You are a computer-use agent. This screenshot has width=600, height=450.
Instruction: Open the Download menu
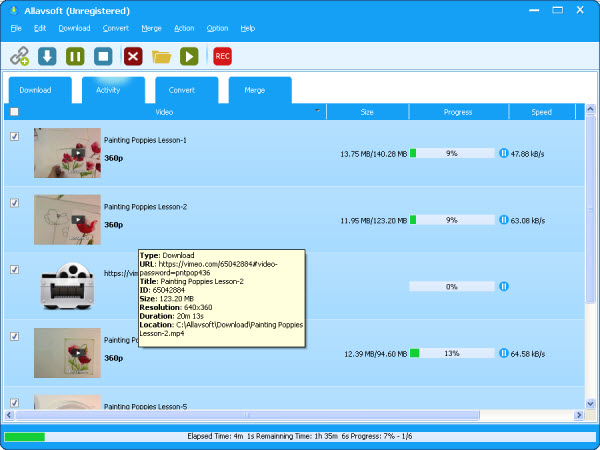(x=74, y=28)
